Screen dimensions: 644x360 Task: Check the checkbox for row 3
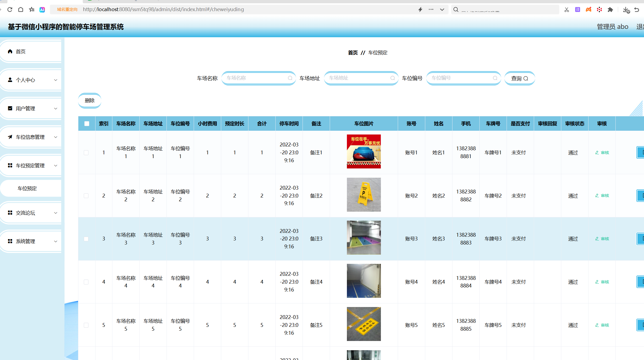click(86, 239)
